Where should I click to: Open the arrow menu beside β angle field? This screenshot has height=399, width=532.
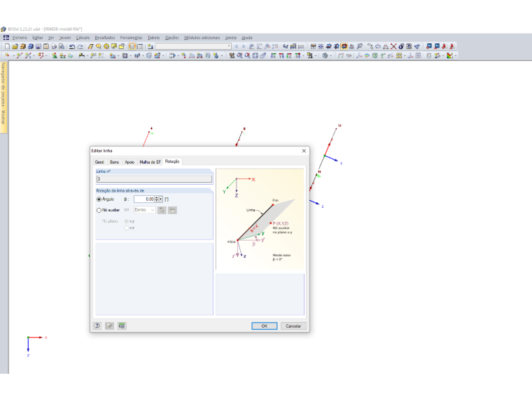click(161, 199)
